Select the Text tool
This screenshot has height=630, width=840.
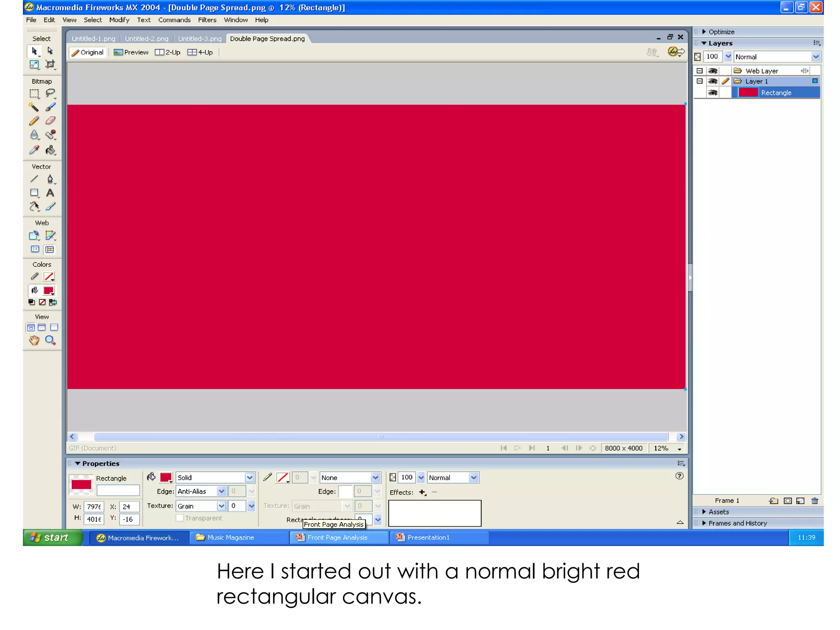click(50, 193)
